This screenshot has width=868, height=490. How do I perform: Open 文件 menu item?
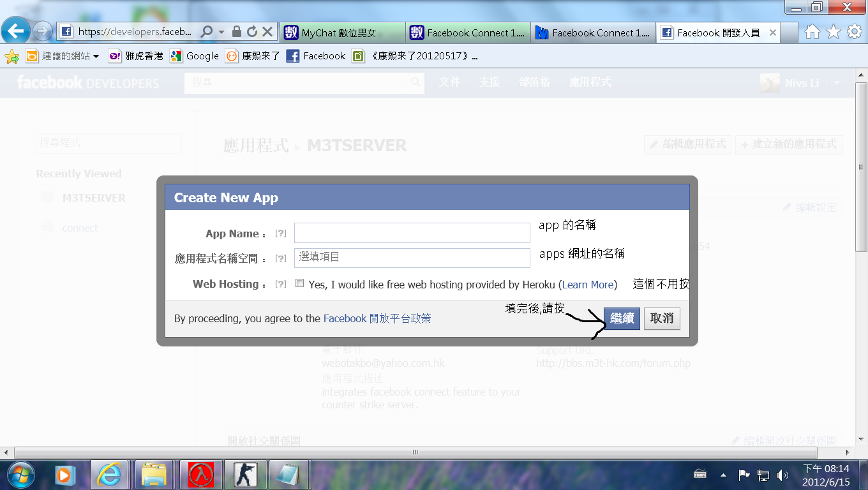[x=449, y=82]
